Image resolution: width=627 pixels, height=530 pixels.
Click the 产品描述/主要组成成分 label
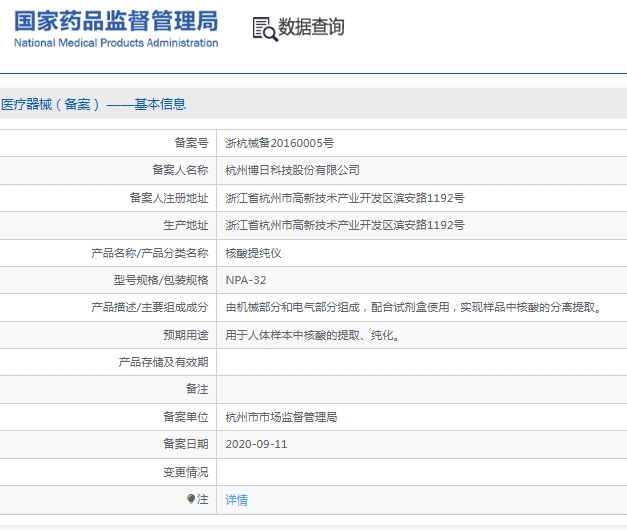point(150,307)
